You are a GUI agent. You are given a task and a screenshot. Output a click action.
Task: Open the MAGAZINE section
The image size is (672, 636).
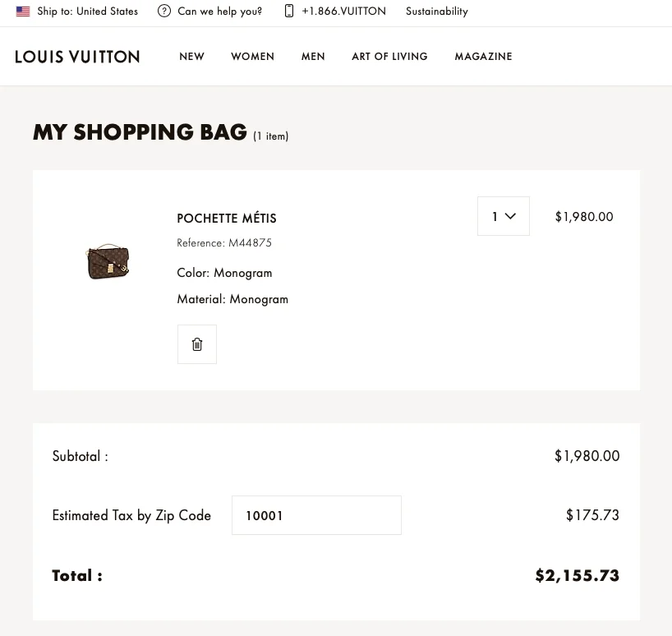[483, 57]
